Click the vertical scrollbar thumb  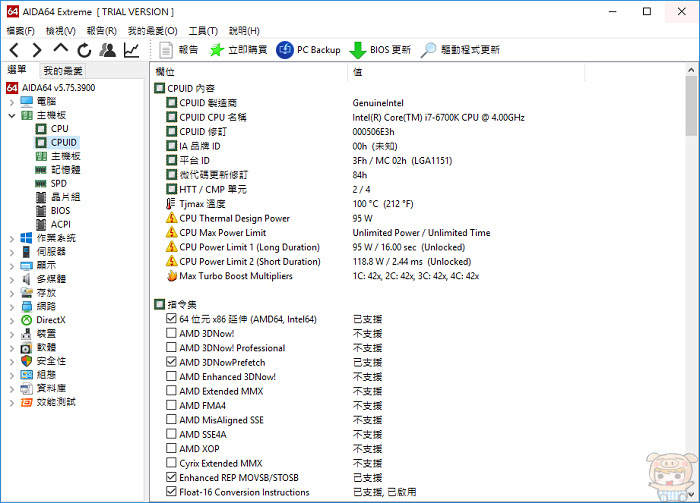click(x=691, y=106)
